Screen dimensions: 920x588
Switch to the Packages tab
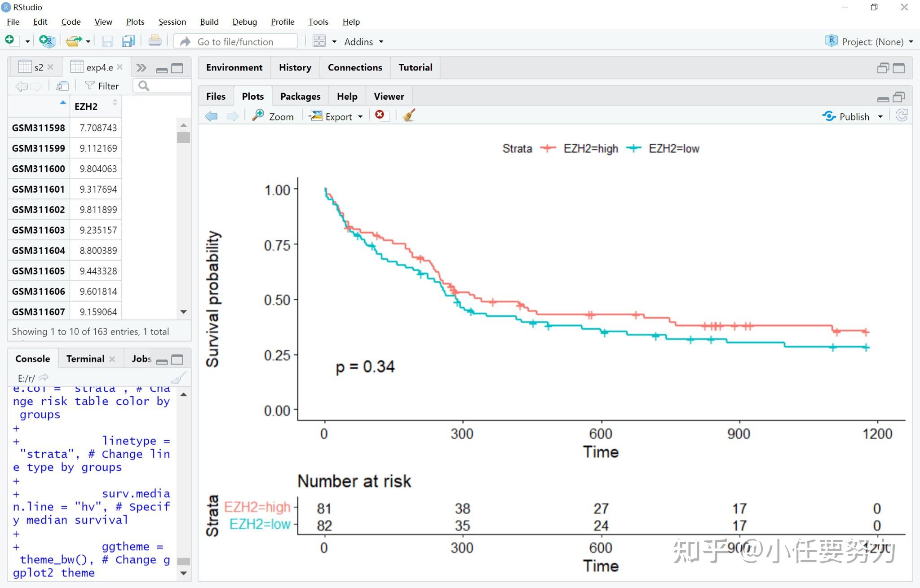pos(300,96)
